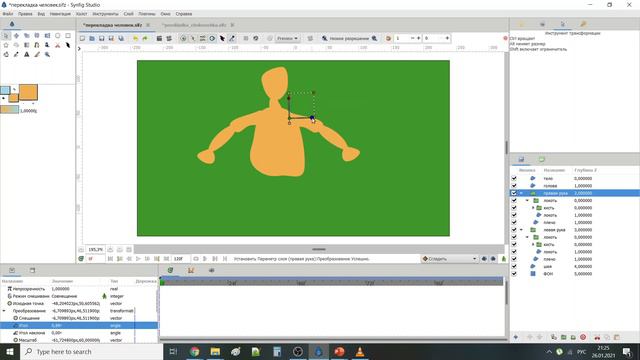The width and height of the screenshot is (640, 360).
Task: Select the Zoom magnifier tool
Action: [x=47, y=54]
